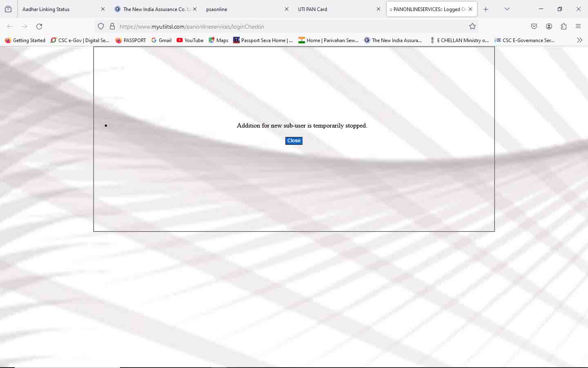Viewport: 588px width, 368px height.
Task: Open the tracking protection shield icon
Action: 101,27
